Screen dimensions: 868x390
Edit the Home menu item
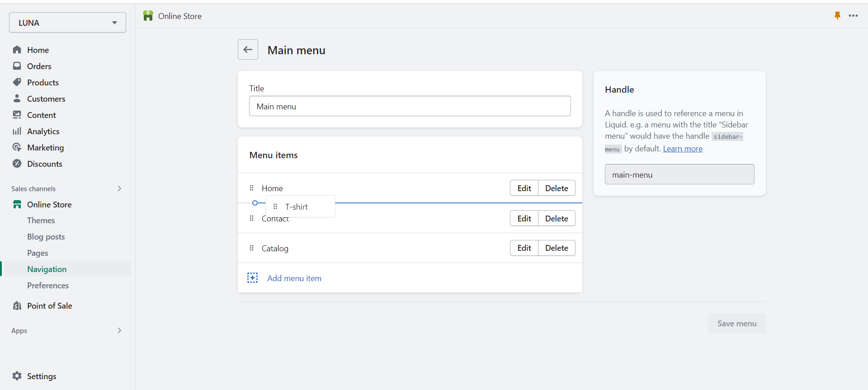point(524,188)
